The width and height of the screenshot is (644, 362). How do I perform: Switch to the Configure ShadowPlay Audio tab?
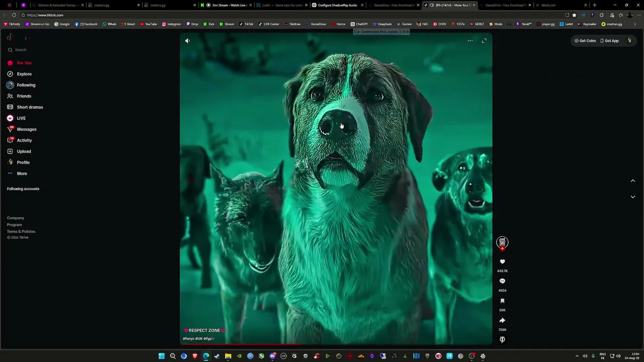[337, 5]
